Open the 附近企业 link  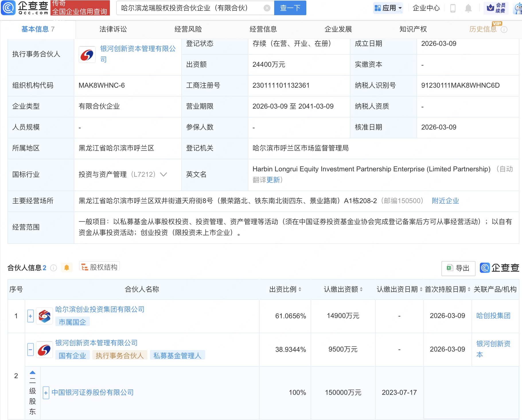(445, 201)
